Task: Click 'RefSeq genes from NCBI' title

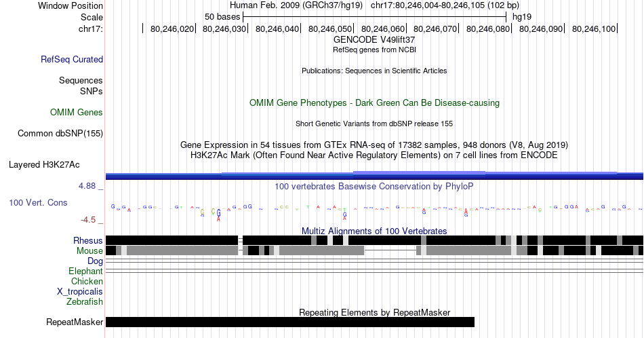Action: 374,50
